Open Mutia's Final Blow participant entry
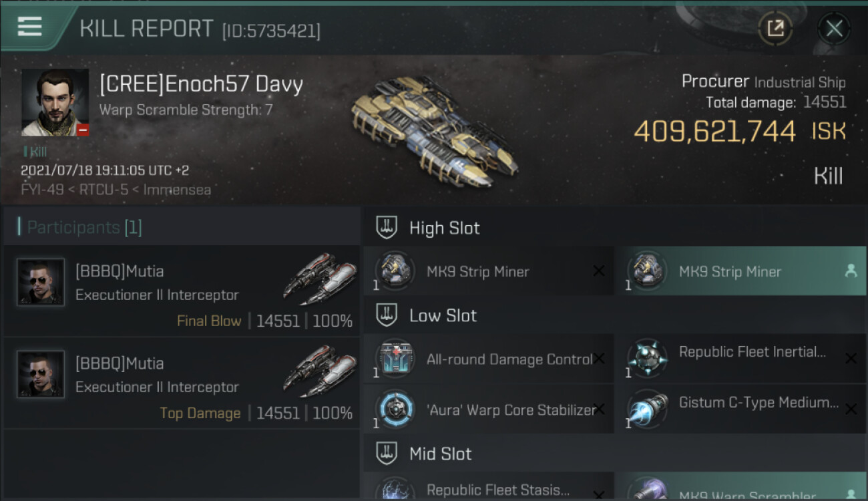The image size is (868, 501). click(182, 291)
